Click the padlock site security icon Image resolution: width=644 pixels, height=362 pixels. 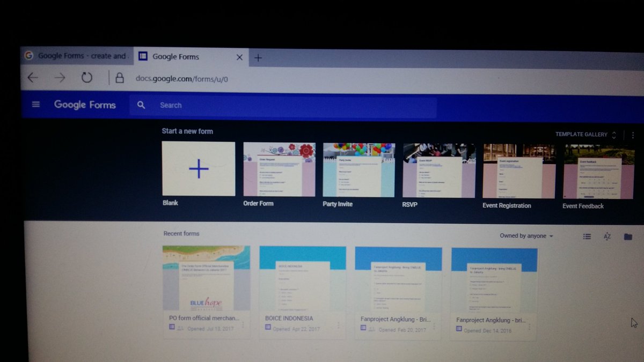tap(120, 78)
